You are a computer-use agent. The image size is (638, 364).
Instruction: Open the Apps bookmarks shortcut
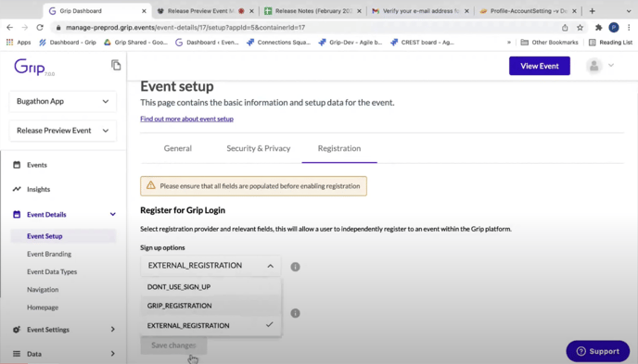[19, 43]
